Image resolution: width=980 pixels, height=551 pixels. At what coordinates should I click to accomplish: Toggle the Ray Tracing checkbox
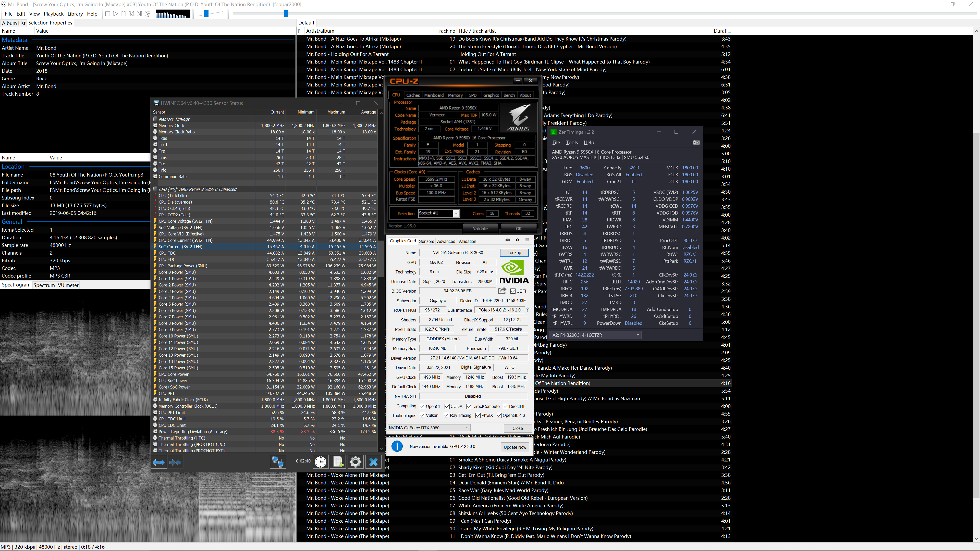(x=446, y=416)
